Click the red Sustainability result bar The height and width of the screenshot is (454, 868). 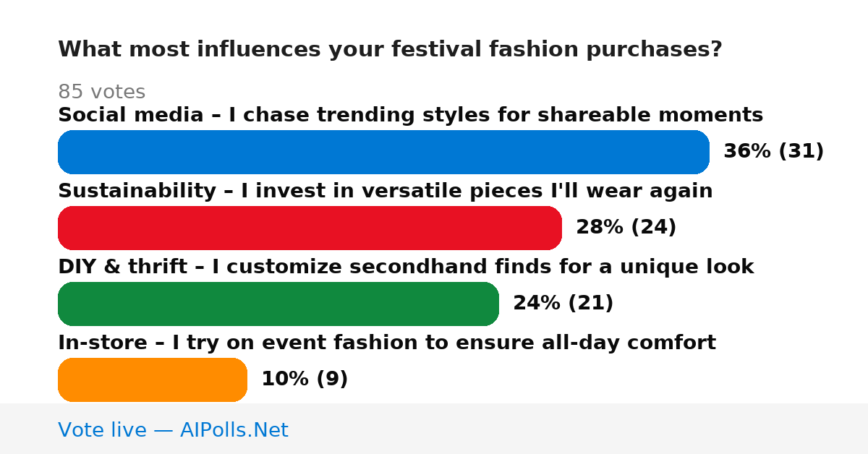[310, 228]
